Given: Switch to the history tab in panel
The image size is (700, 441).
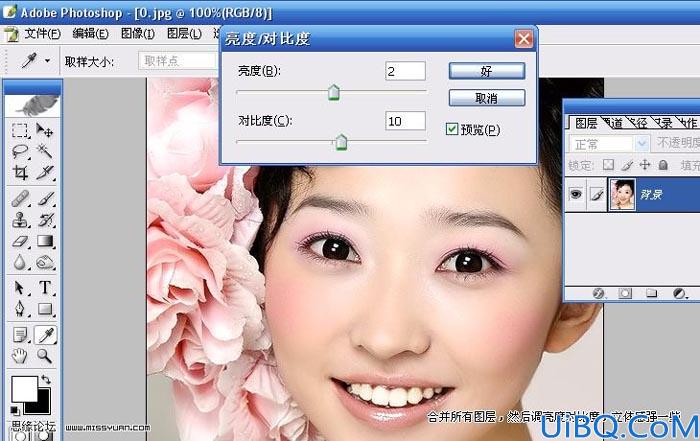Looking at the screenshot, I should [663, 123].
